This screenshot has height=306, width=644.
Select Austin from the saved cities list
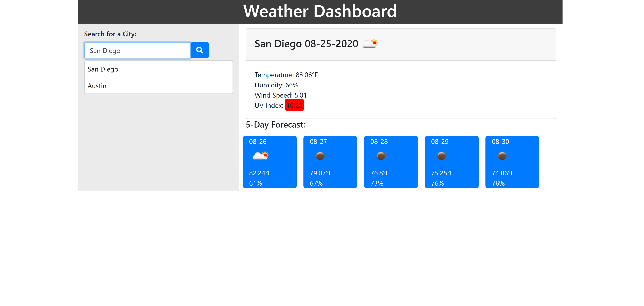click(158, 86)
